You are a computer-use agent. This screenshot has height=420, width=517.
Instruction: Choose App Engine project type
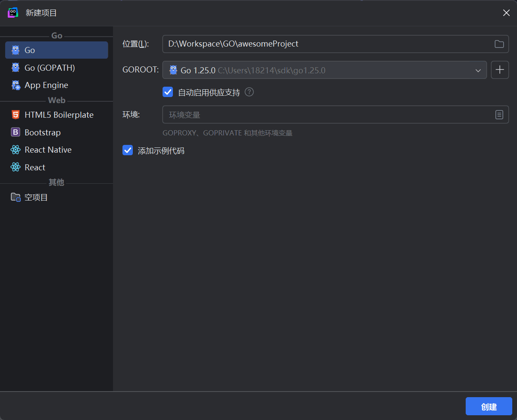click(57, 85)
